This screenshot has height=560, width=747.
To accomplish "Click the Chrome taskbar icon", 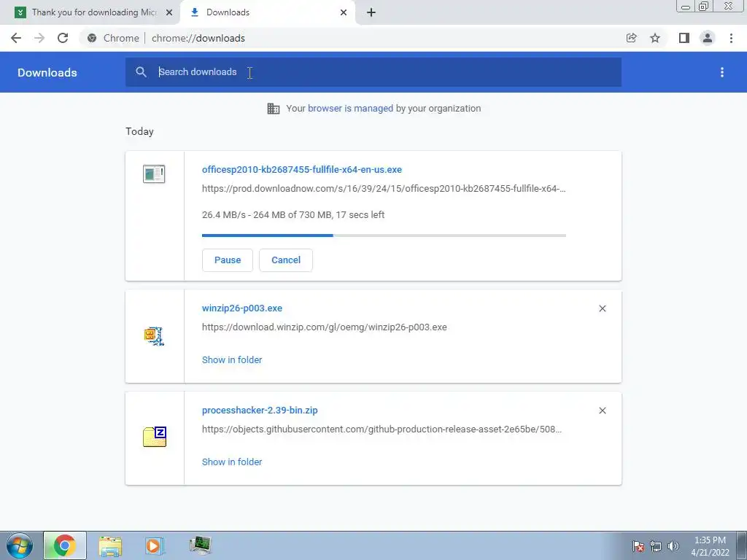I will pyautogui.click(x=65, y=545).
